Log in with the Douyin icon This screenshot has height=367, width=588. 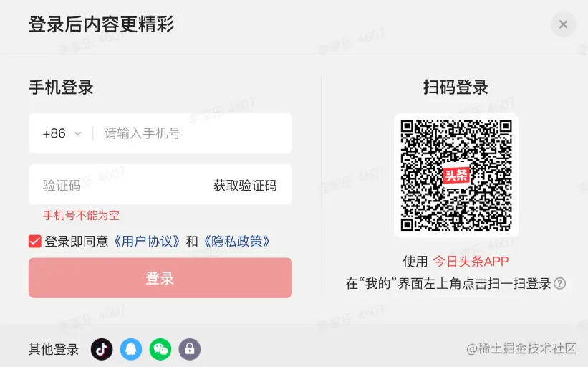click(x=102, y=349)
